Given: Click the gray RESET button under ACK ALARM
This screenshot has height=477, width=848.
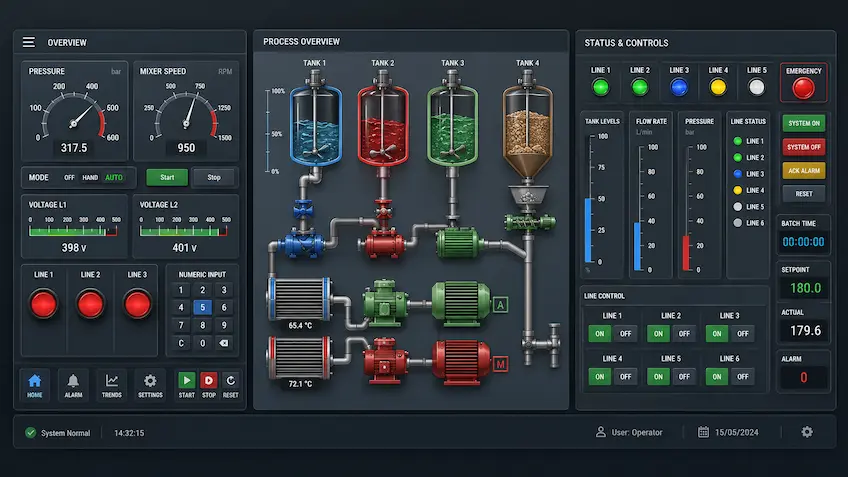Looking at the screenshot, I should click(804, 194).
